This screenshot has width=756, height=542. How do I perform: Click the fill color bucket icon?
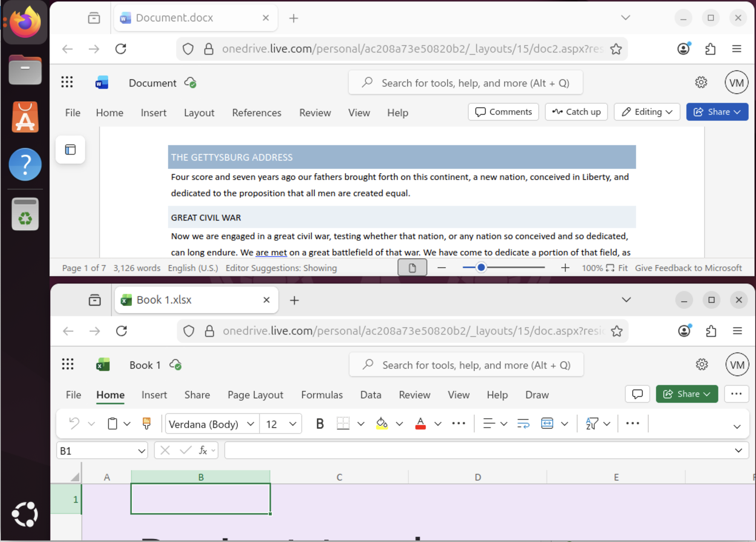(382, 424)
